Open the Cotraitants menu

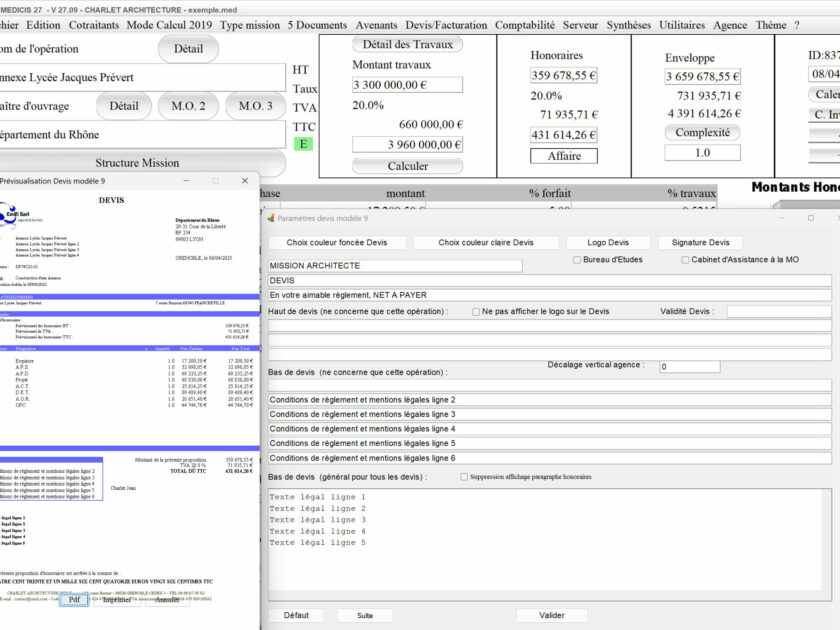(94, 25)
